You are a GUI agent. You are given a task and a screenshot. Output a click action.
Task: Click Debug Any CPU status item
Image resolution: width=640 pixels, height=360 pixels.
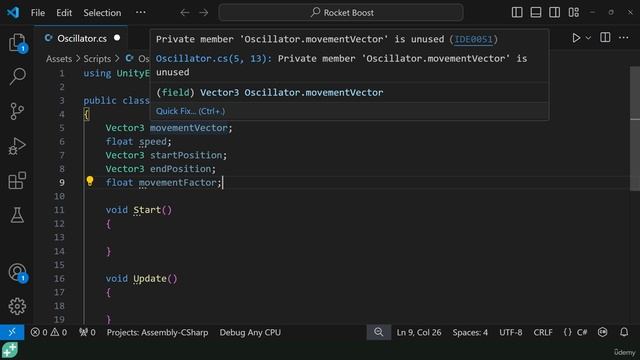[x=250, y=332]
